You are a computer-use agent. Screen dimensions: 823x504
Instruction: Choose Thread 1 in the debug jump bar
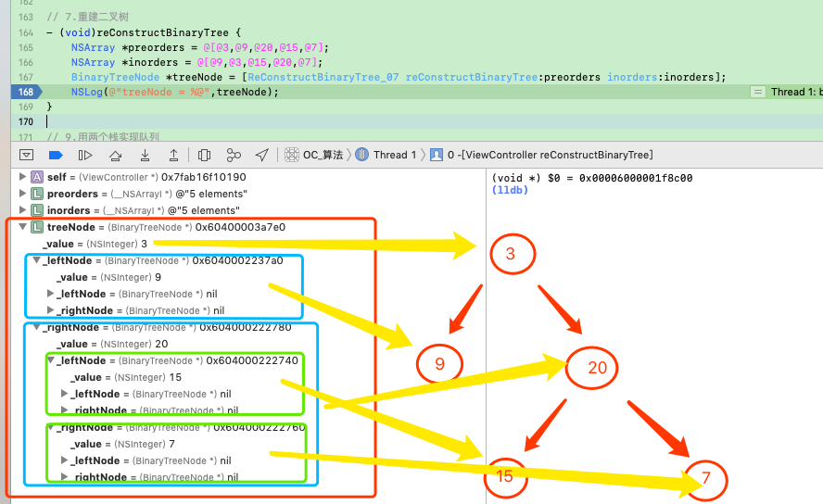pos(386,155)
